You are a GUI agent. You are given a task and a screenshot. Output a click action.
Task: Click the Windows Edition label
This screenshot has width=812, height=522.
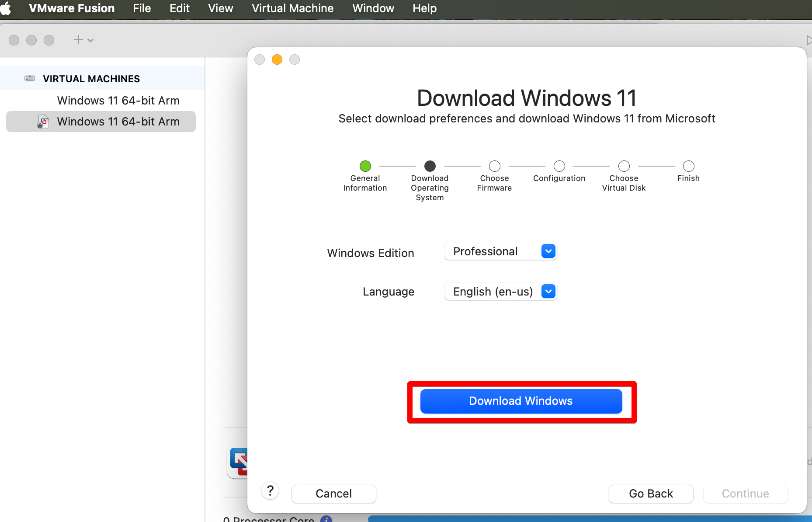tap(371, 253)
